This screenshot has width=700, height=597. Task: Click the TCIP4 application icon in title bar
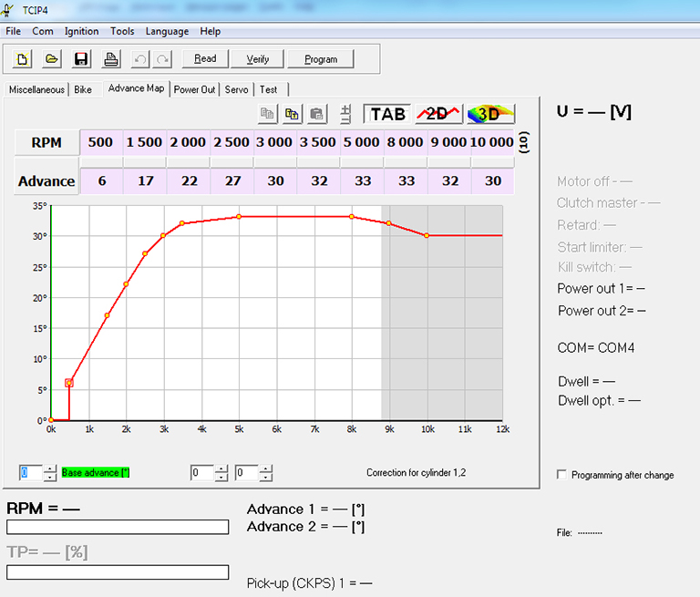coord(7,10)
